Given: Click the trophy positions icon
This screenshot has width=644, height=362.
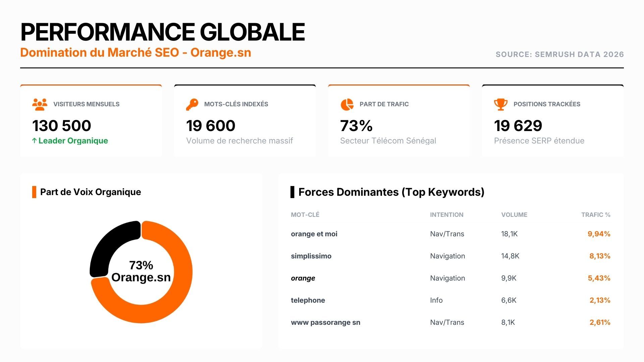Looking at the screenshot, I should pos(500,104).
